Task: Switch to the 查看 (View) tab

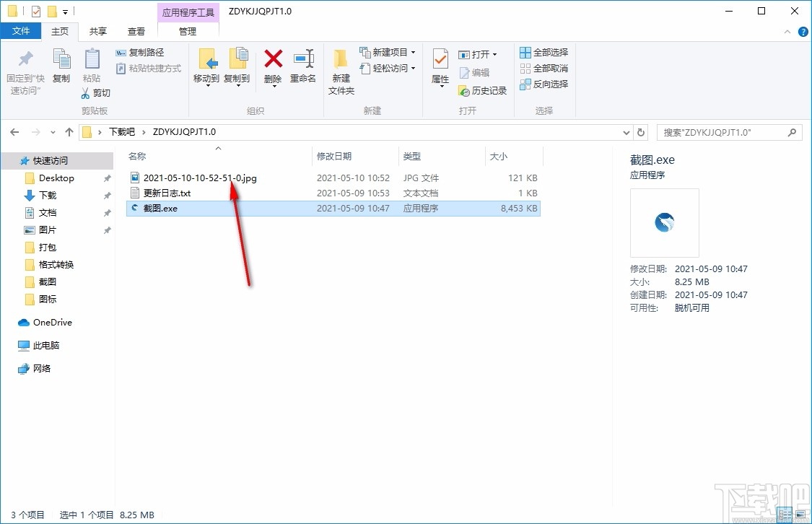Action: pos(136,31)
